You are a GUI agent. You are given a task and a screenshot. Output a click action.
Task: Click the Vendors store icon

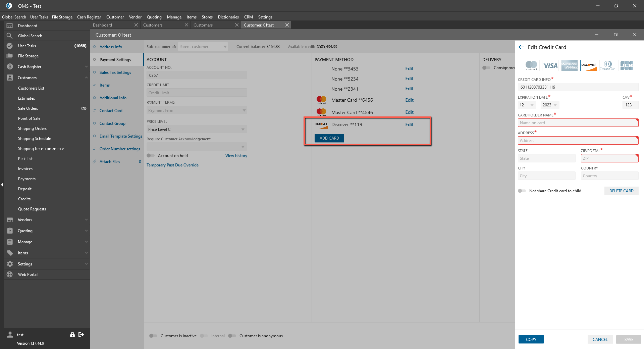(x=10, y=220)
